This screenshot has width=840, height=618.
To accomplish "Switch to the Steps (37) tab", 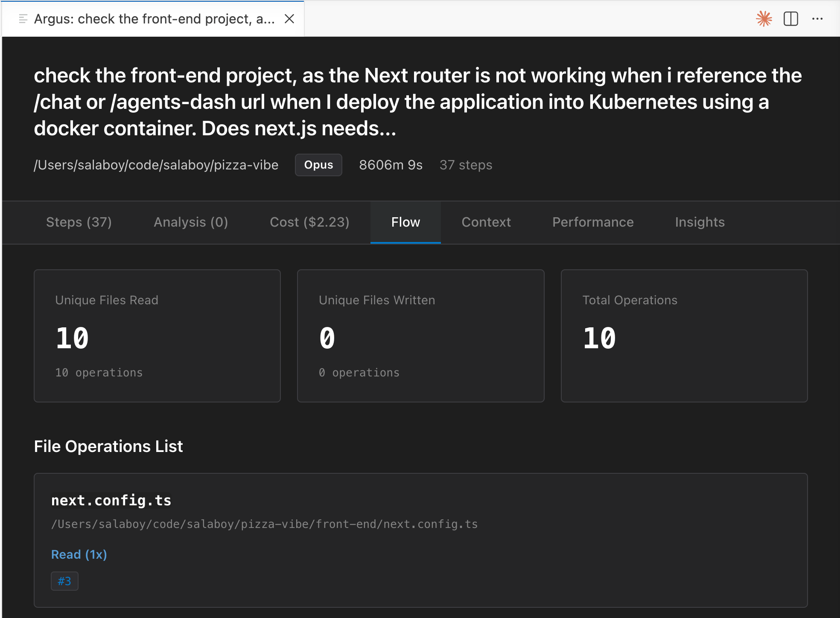I will (79, 222).
